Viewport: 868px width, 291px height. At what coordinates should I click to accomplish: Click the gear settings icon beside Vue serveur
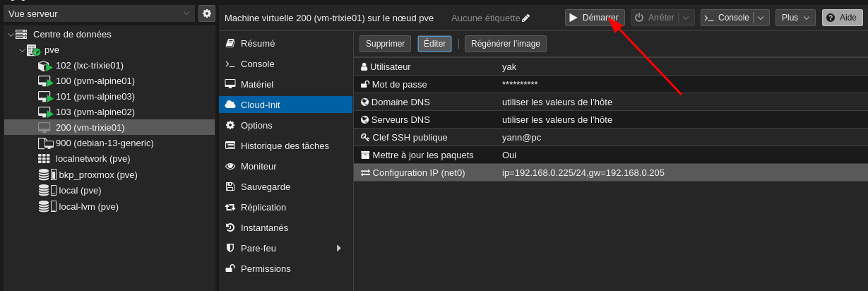coord(206,13)
